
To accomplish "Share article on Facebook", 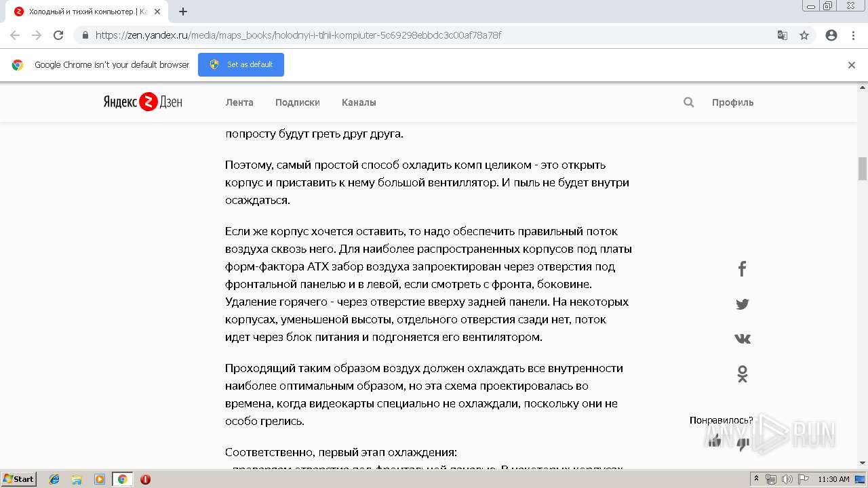I will pos(743,268).
